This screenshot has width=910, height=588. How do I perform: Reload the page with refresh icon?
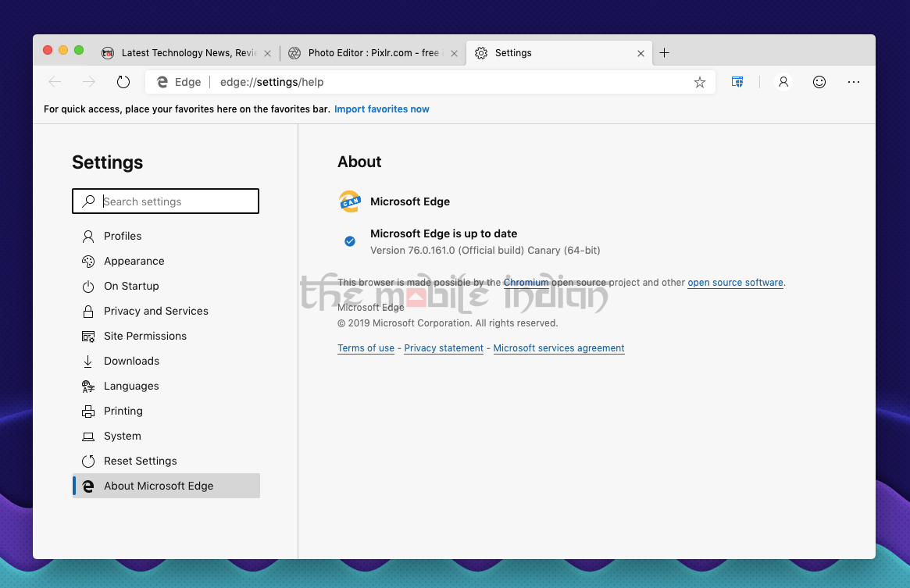123,82
